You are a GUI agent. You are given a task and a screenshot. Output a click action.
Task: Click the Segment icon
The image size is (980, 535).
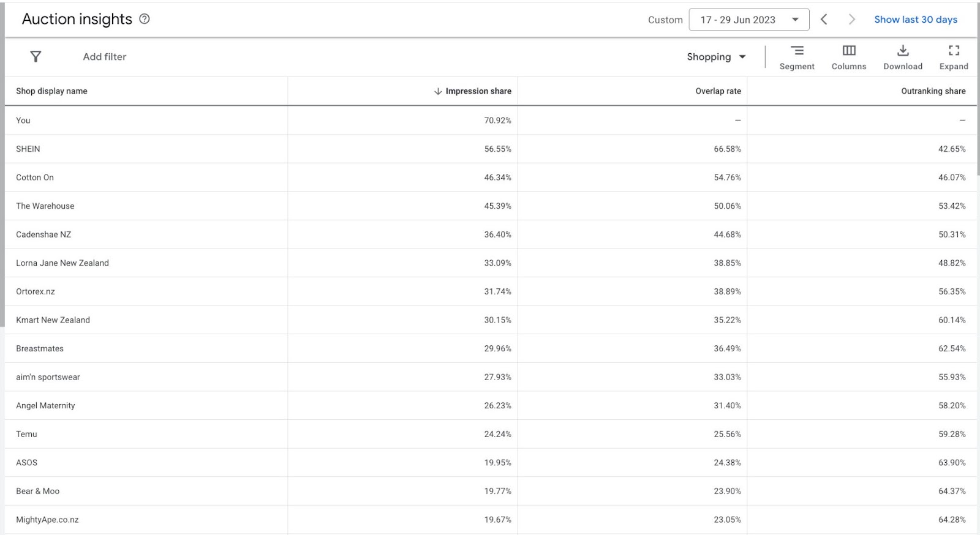click(797, 51)
